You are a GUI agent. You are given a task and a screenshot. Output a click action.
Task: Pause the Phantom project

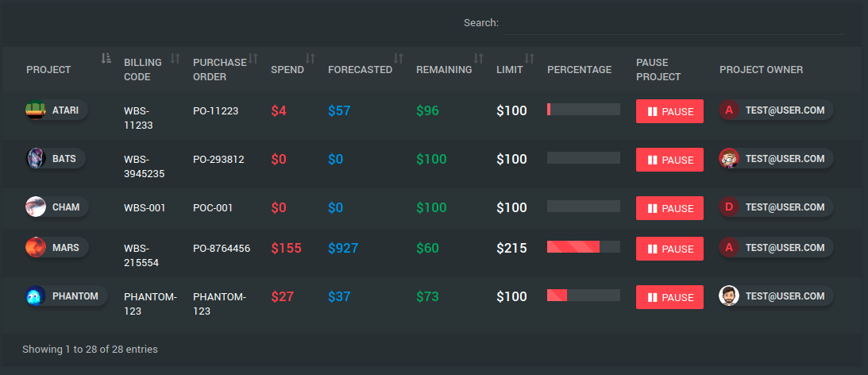[669, 297]
